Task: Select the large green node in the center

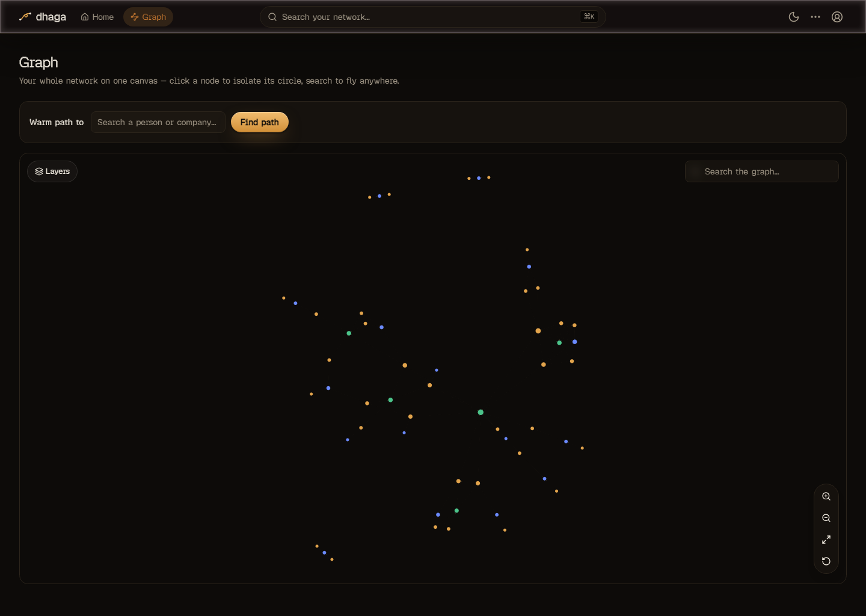Action: click(481, 413)
